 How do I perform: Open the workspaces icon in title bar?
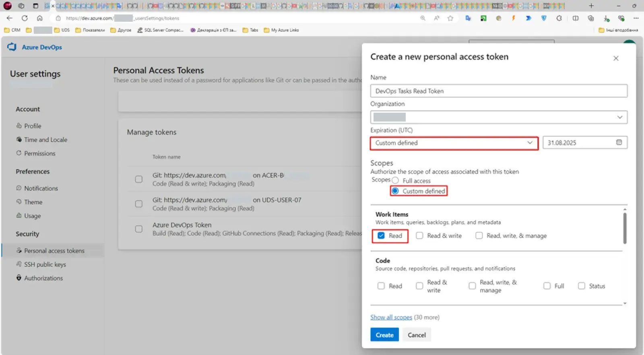click(x=21, y=6)
